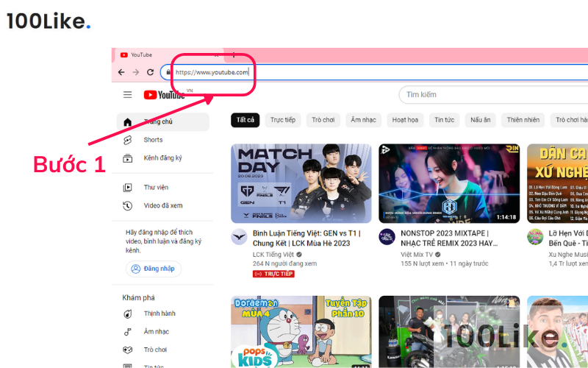Image resolution: width=588 pixels, height=368 pixels.
Task: Select the Trò chơi filter chip
Action: (x=323, y=120)
